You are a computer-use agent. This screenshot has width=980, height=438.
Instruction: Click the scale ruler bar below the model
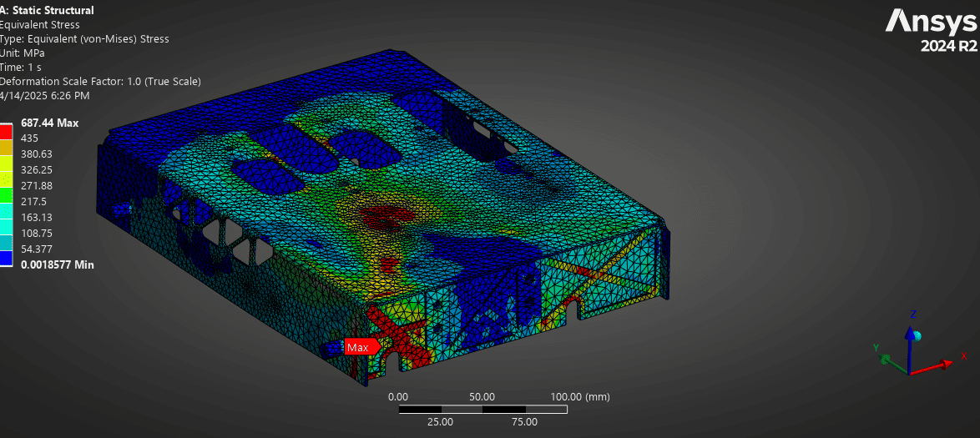482,410
